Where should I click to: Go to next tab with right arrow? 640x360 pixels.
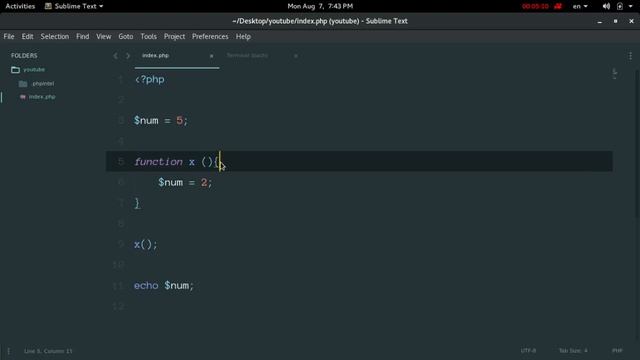(x=128, y=56)
